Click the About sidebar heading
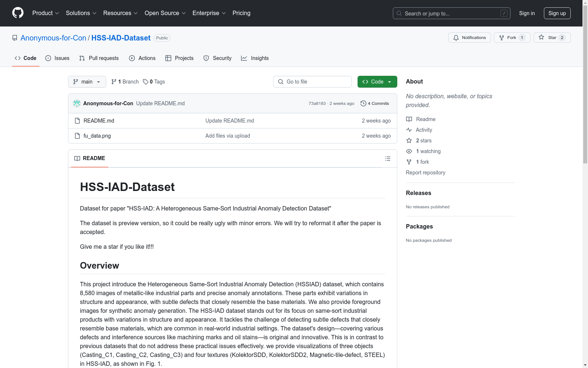 (415, 81)
